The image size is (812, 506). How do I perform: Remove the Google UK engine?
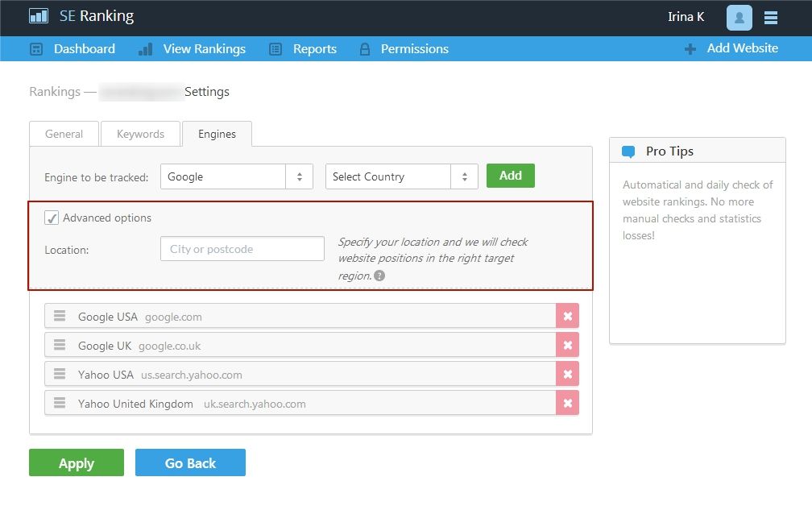click(568, 345)
